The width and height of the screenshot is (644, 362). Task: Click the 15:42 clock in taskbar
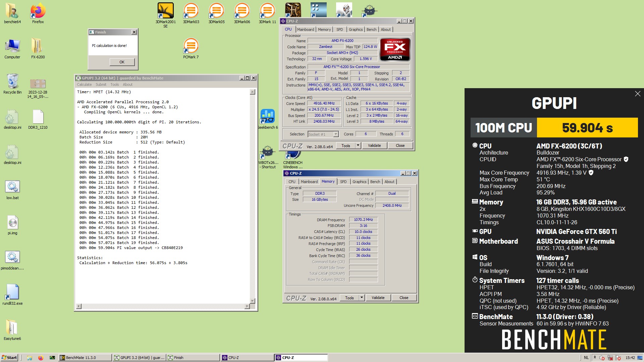tap(630, 358)
